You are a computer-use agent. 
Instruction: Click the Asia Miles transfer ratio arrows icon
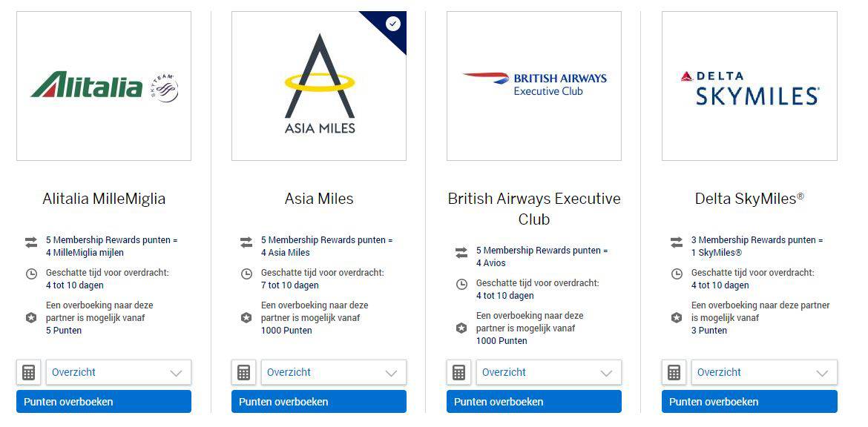point(246,242)
